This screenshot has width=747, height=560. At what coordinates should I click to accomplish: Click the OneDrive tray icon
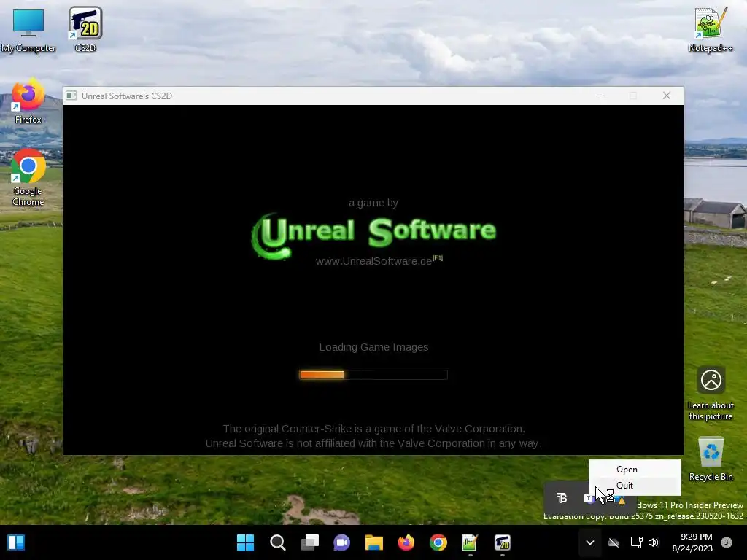(x=614, y=542)
